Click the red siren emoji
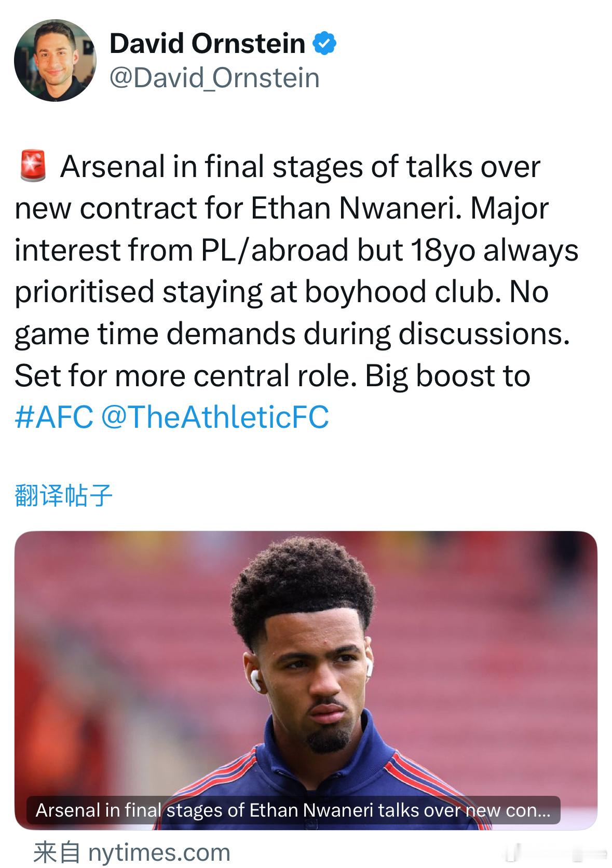 coord(33,167)
